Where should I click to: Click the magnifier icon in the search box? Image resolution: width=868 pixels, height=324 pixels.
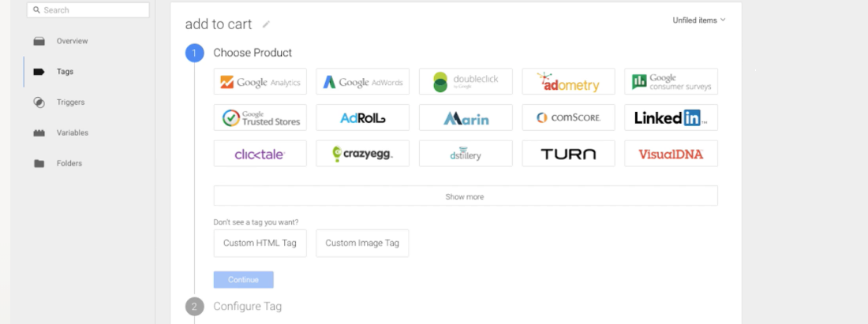36,10
